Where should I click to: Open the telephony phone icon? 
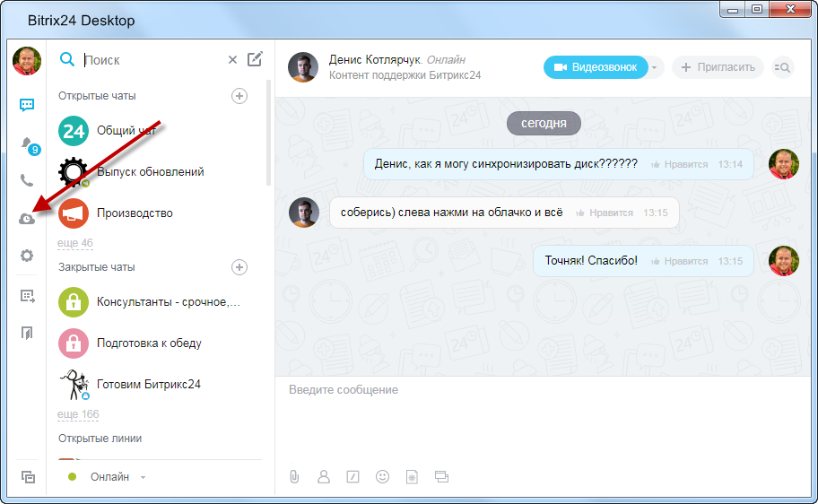[x=27, y=180]
